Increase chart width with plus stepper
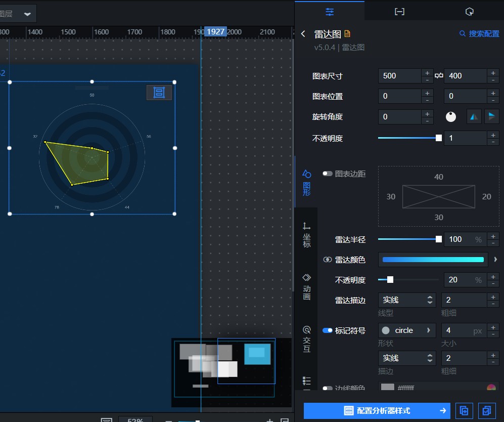504x422 pixels. coord(427,73)
